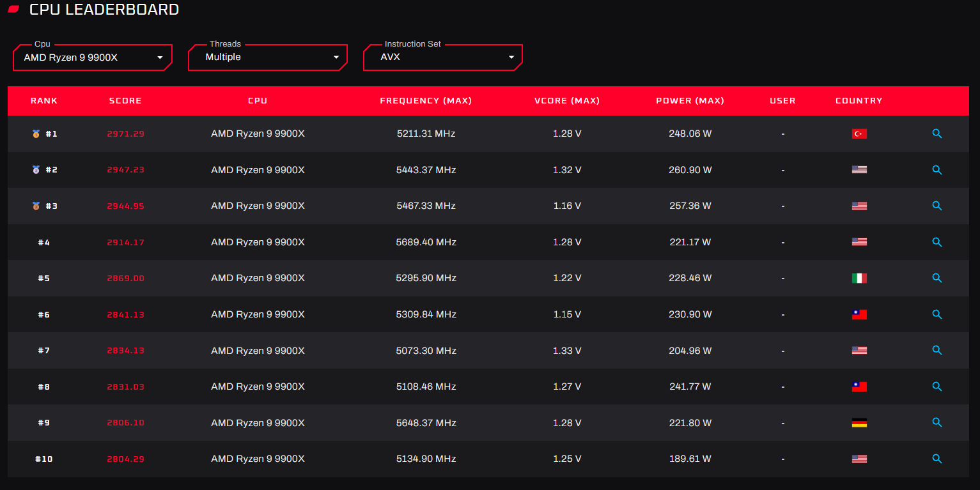Click the power value 189.61 W
The height and width of the screenshot is (490, 980).
tap(690, 459)
